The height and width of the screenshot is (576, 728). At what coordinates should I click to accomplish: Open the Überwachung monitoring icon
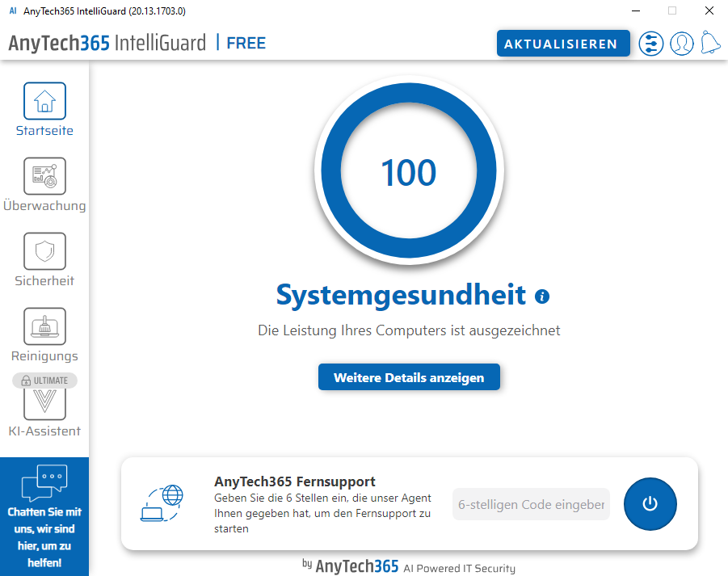(x=44, y=176)
